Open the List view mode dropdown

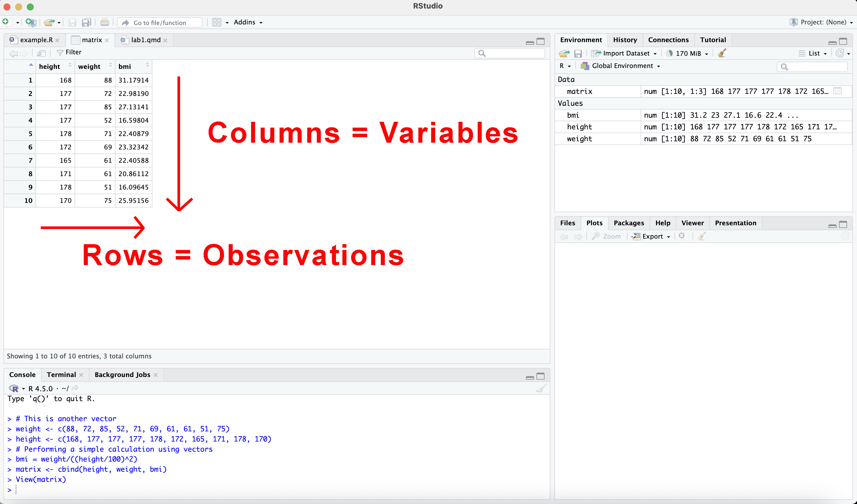click(814, 53)
